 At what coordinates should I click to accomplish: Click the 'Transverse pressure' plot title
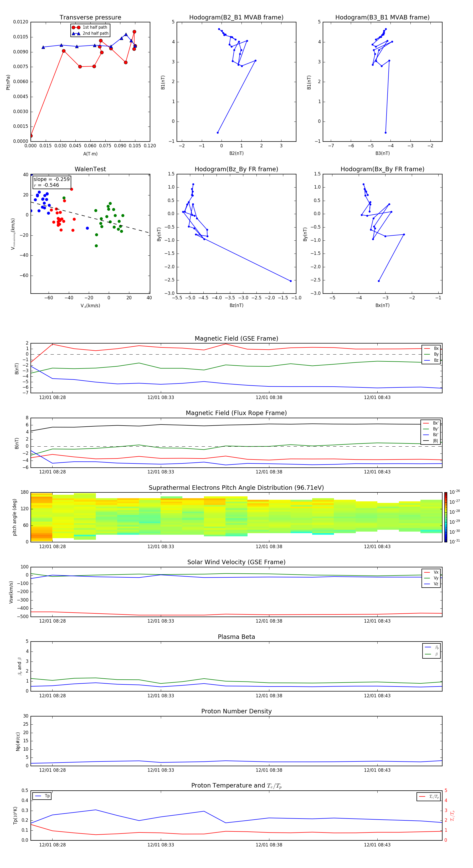point(90,18)
